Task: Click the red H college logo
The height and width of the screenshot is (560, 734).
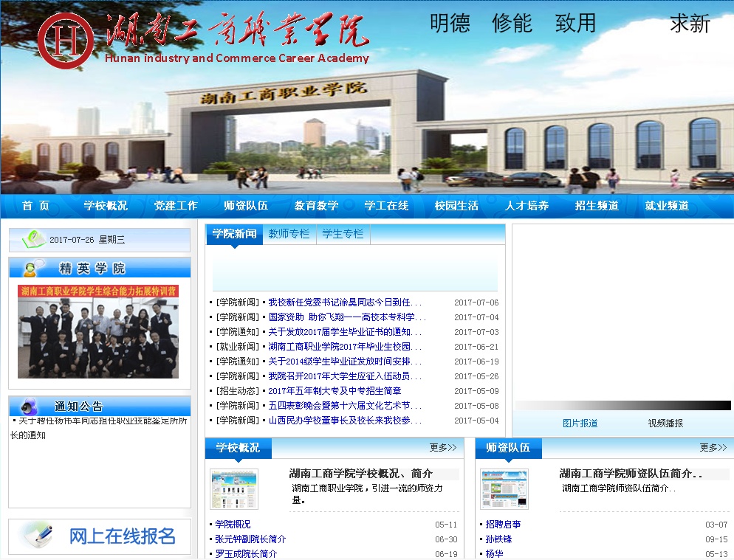Action: 66,41
